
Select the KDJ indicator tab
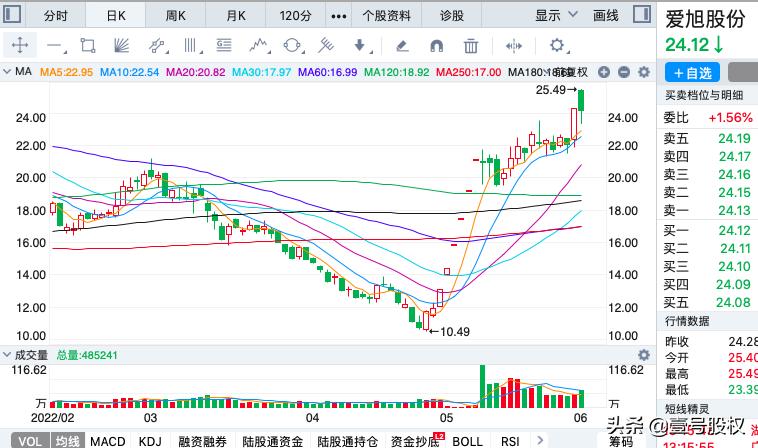(150, 441)
